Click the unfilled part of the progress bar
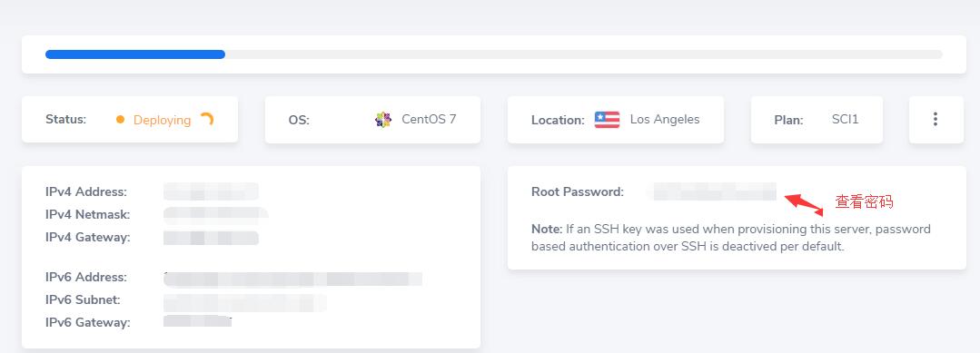 584,54
